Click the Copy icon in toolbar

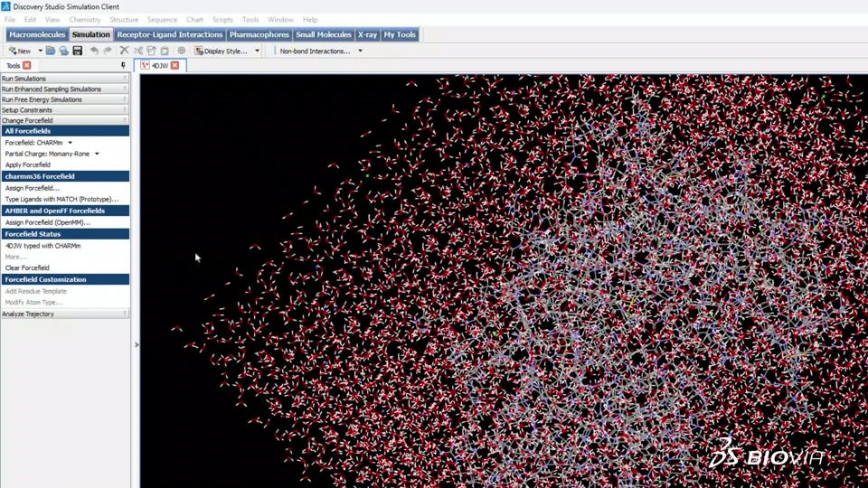coord(151,51)
